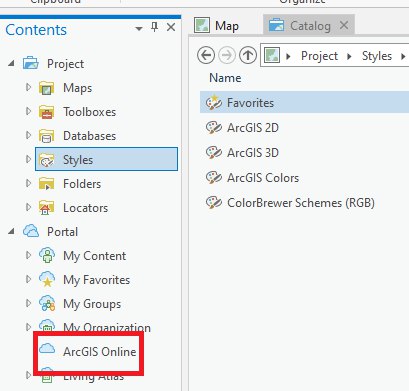Viewport: 409px width, 391px height.
Task: Sort by the Name column header
Action: [x=225, y=78]
